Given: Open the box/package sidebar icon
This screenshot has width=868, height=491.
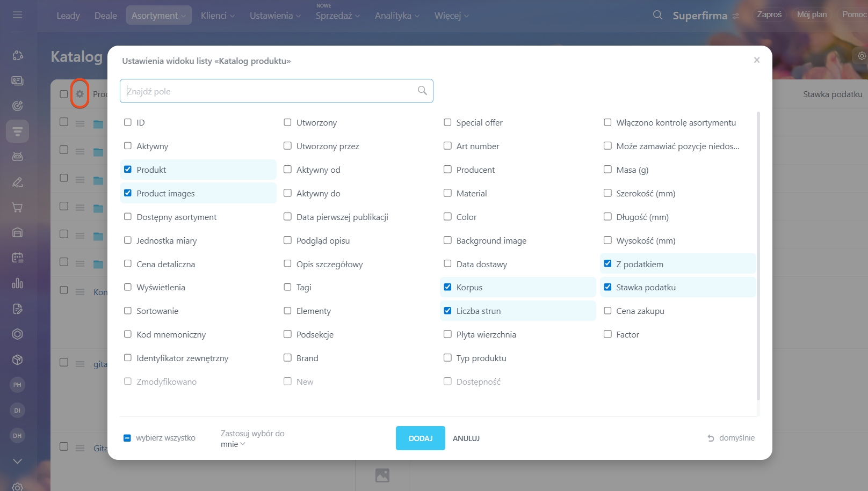Looking at the screenshot, I should point(17,360).
